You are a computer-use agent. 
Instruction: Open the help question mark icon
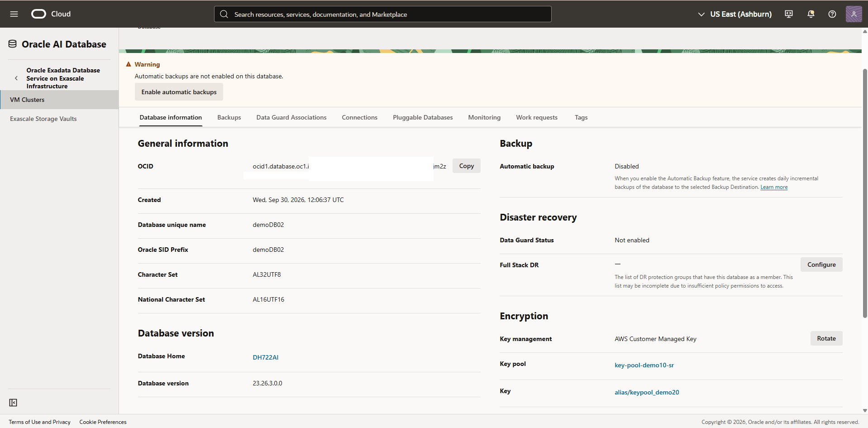[x=832, y=14]
